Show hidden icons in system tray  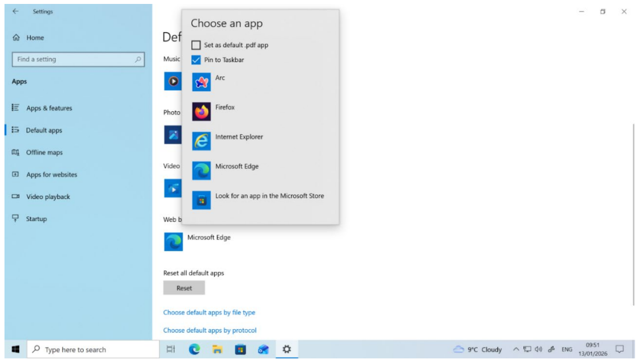point(516,349)
